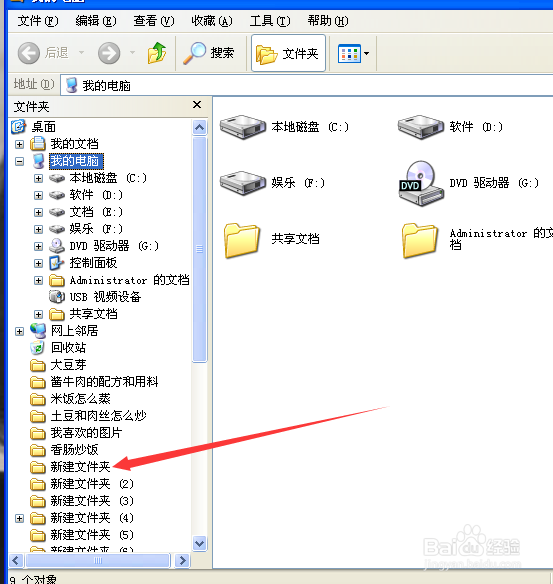Image resolution: width=553 pixels, height=584 pixels.
Task: Select 新建文件夹 (2) in tree
Action: tap(92, 484)
